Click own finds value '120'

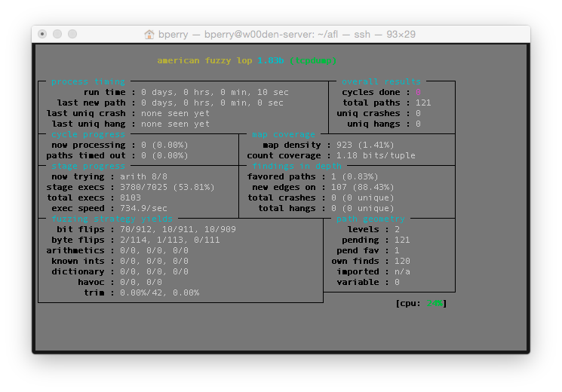click(x=402, y=261)
